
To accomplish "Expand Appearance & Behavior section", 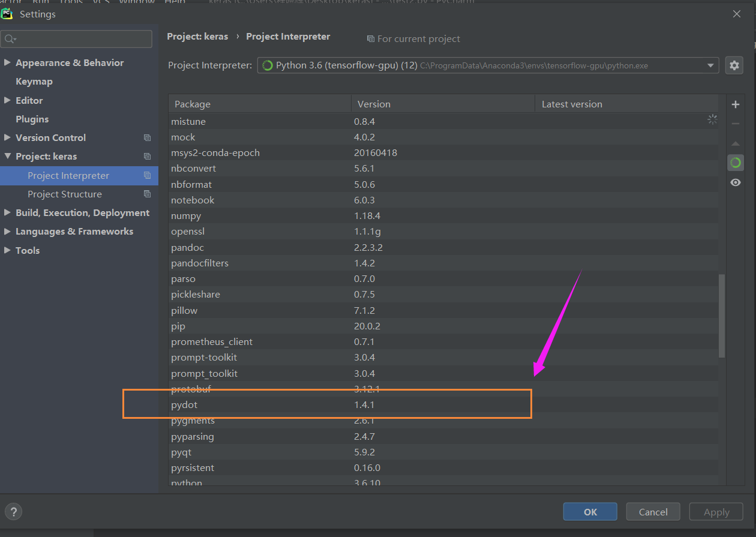I will [7, 62].
